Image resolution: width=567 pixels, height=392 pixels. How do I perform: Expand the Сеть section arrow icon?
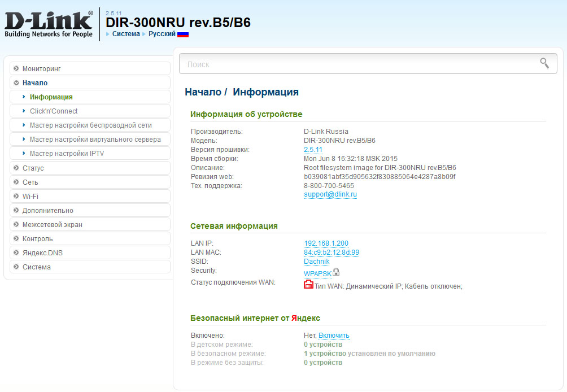[16, 182]
